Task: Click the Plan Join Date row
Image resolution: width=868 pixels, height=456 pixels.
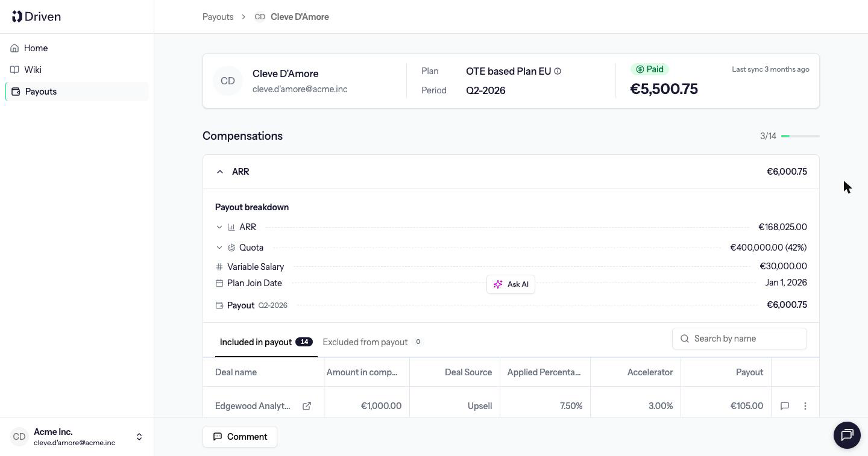Action: point(511,283)
